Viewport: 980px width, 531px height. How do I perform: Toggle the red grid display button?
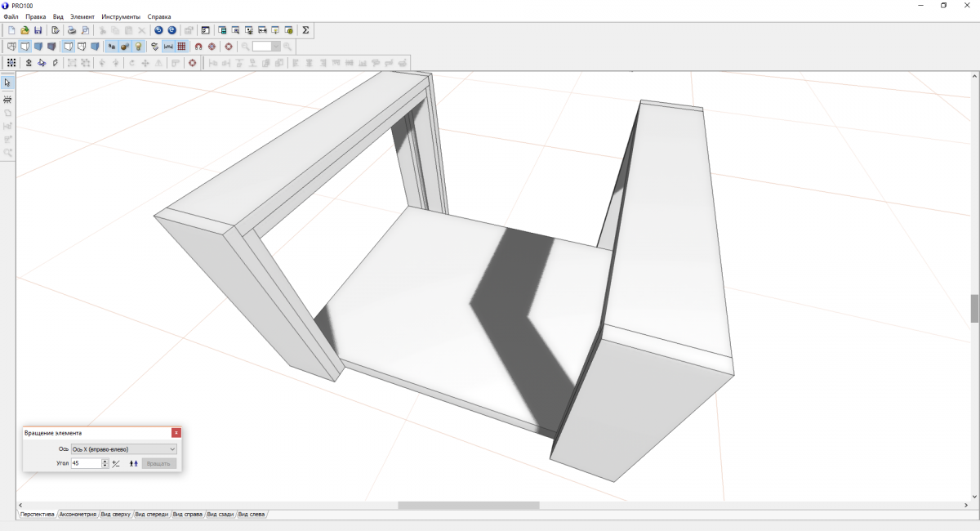[x=181, y=47]
